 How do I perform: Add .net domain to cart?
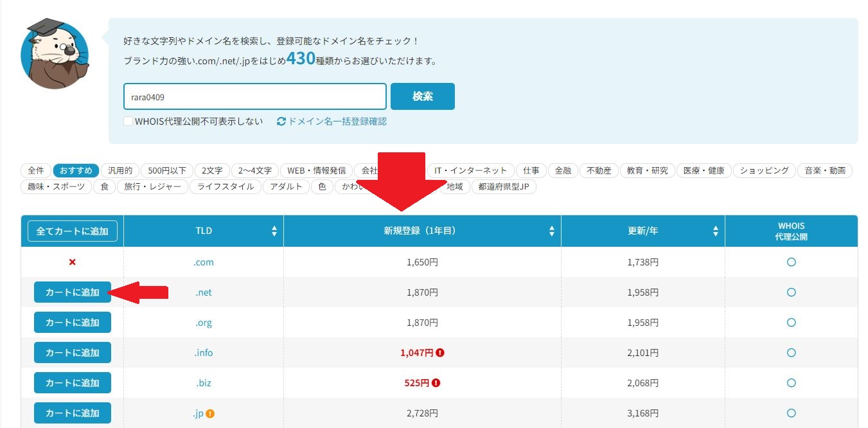point(72,292)
